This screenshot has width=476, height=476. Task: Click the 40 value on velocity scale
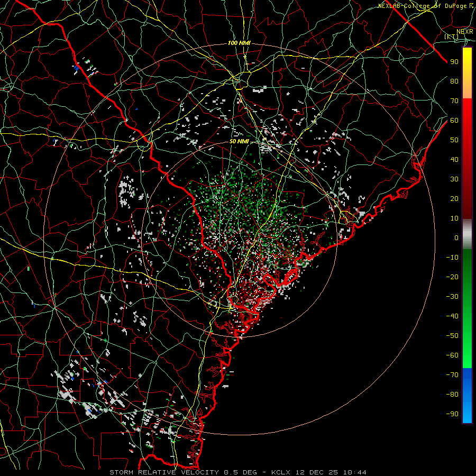[x=454, y=160]
